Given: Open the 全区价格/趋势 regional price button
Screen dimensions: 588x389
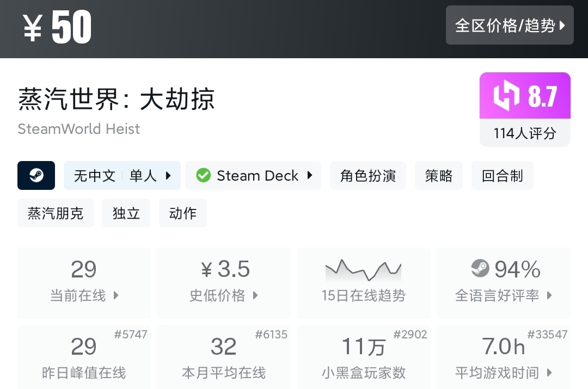Looking at the screenshot, I should coord(510,26).
